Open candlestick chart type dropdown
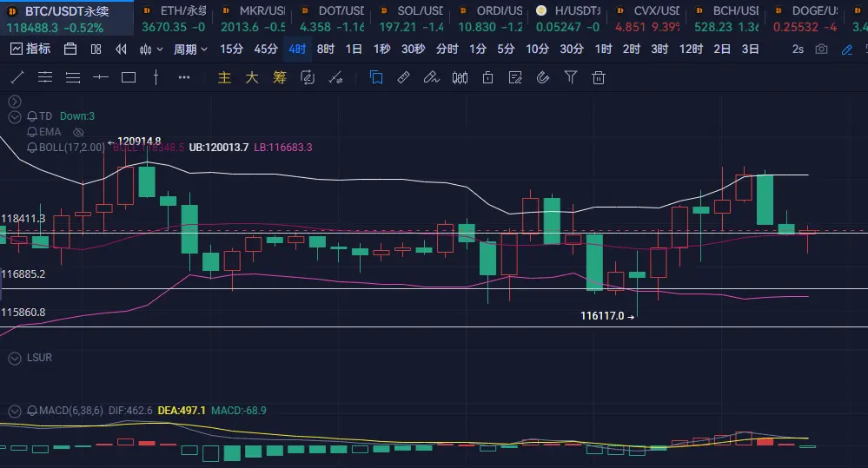The image size is (868, 468). [x=151, y=49]
